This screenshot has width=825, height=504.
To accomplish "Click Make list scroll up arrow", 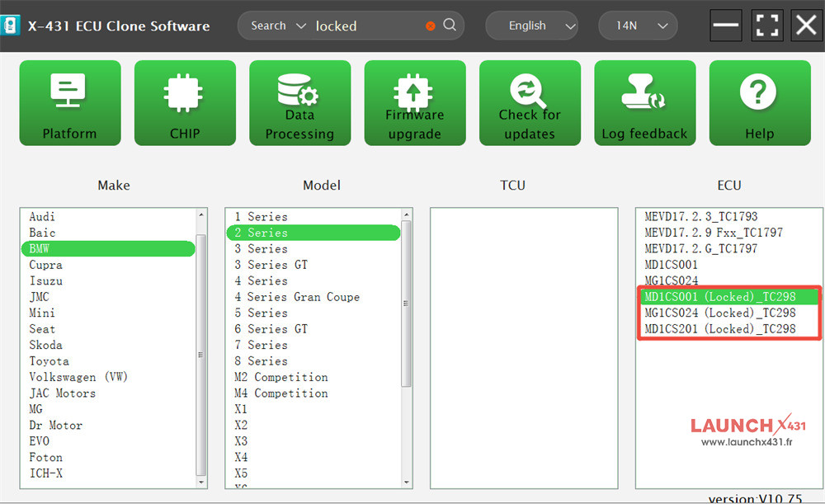I will point(200,214).
